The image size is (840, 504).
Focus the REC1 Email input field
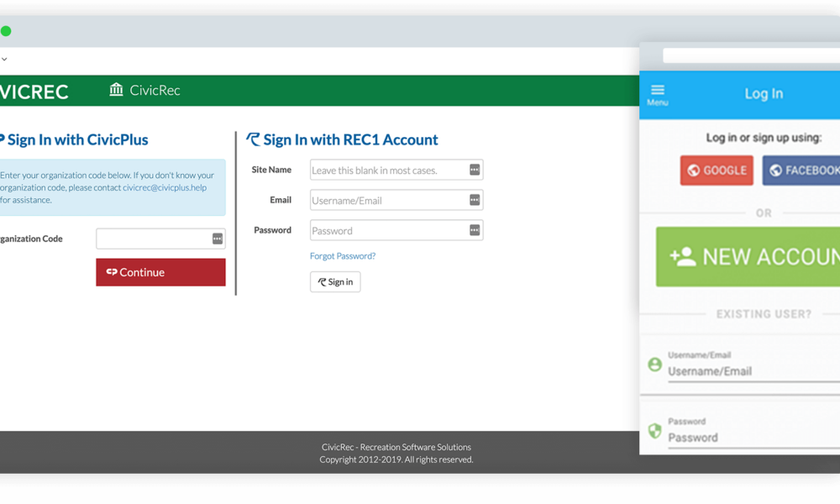pyautogui.click(x=396, y=200)
